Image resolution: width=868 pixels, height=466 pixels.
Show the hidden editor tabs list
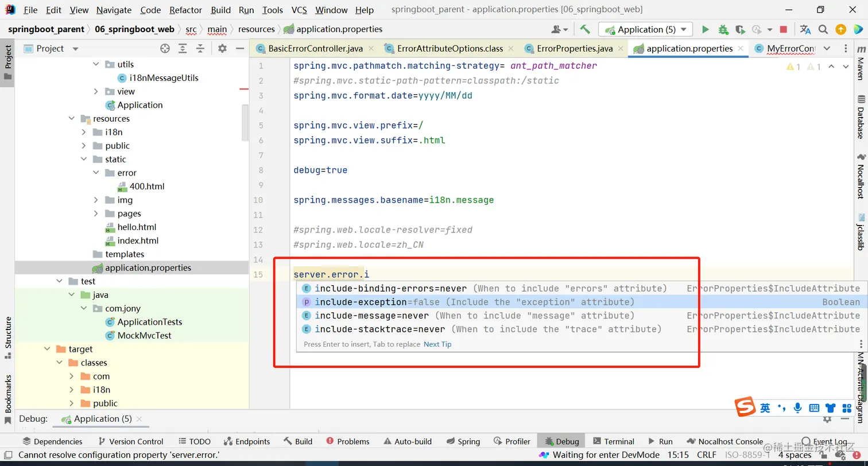point(827,49)
